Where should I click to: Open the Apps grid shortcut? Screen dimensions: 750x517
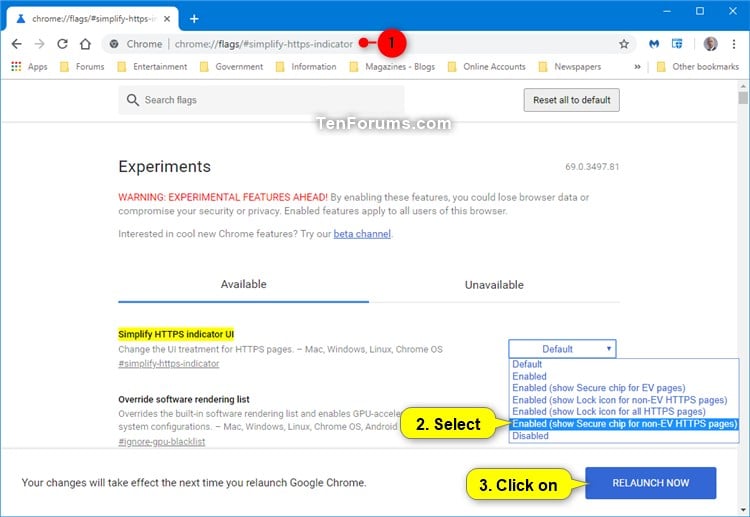29,66
